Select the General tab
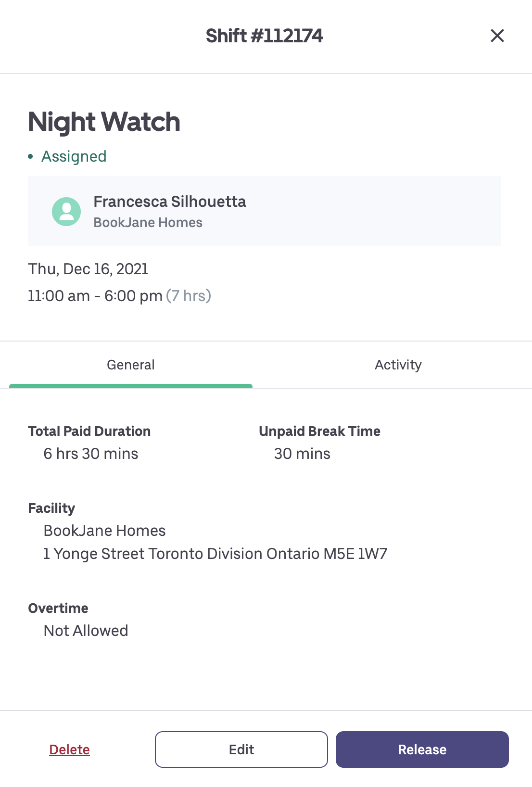Viewport: 532px width, 787px height. [x=131, y=365]
